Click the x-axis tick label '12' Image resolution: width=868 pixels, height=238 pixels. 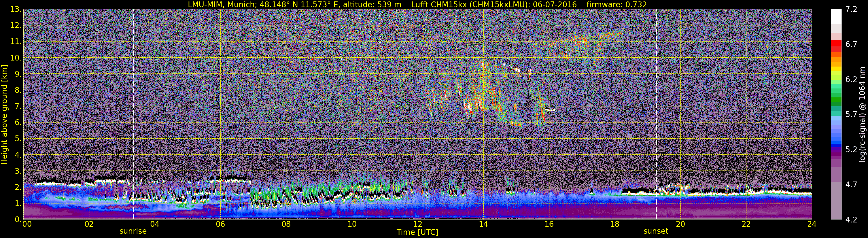click(417, 224)
